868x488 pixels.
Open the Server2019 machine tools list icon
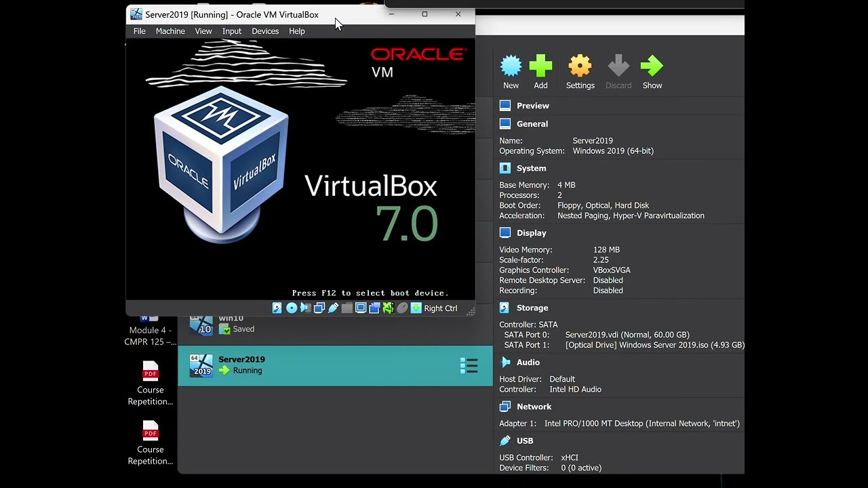(469, 366)
